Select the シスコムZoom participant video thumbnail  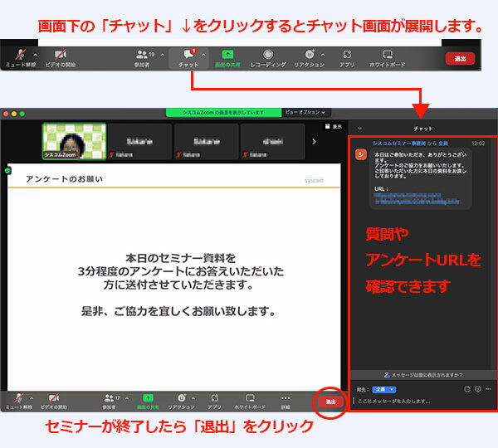[75, 141]
